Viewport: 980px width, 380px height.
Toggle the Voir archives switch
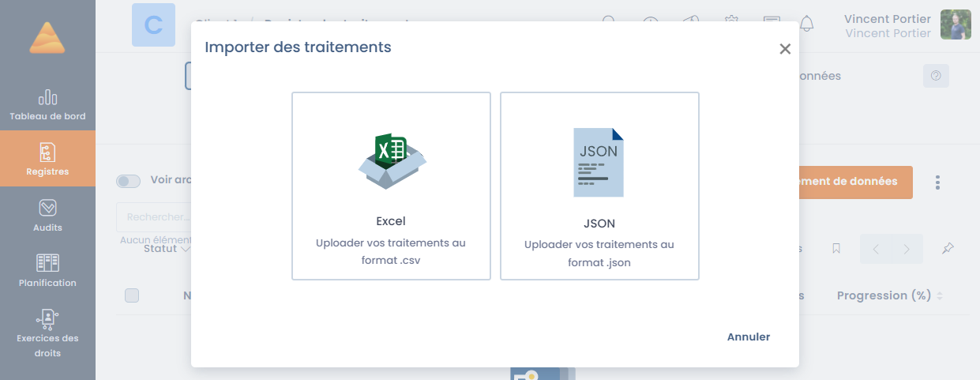[x=128, y=181]
